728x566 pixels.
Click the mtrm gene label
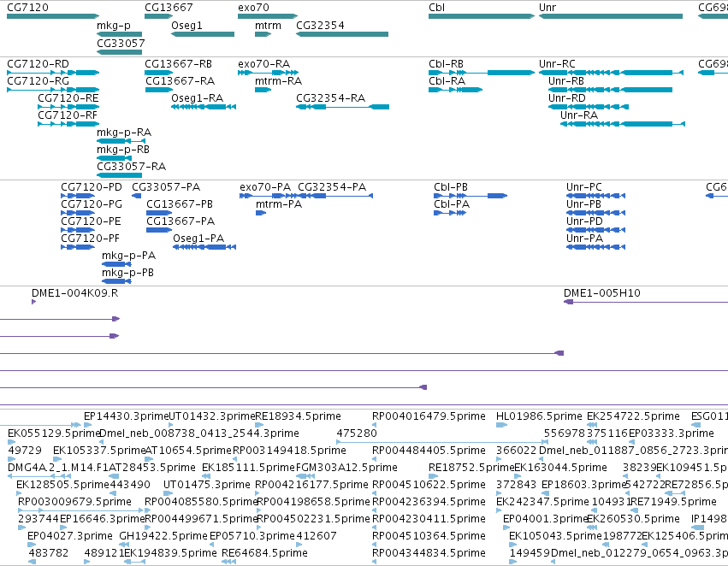click(x=268, y=26)
